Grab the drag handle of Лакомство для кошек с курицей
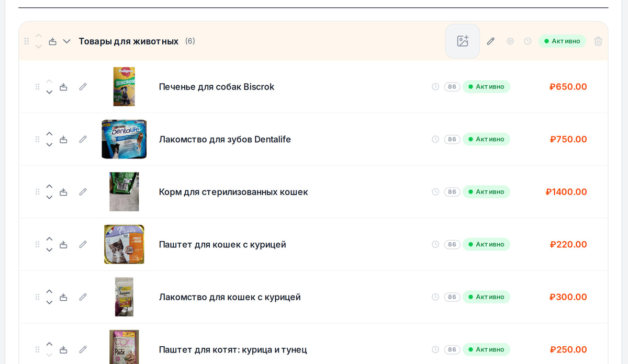 coord(37,297)
